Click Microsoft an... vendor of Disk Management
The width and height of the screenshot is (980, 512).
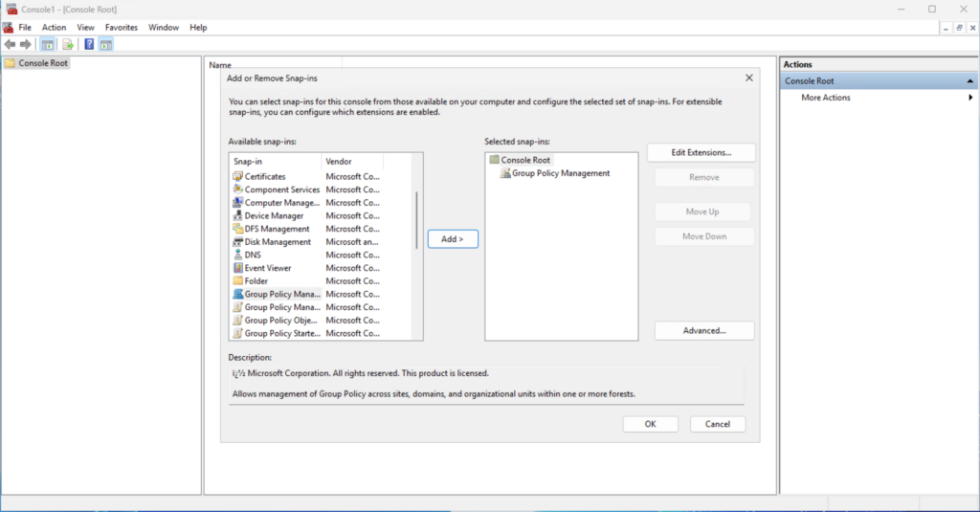coord(352,242)
